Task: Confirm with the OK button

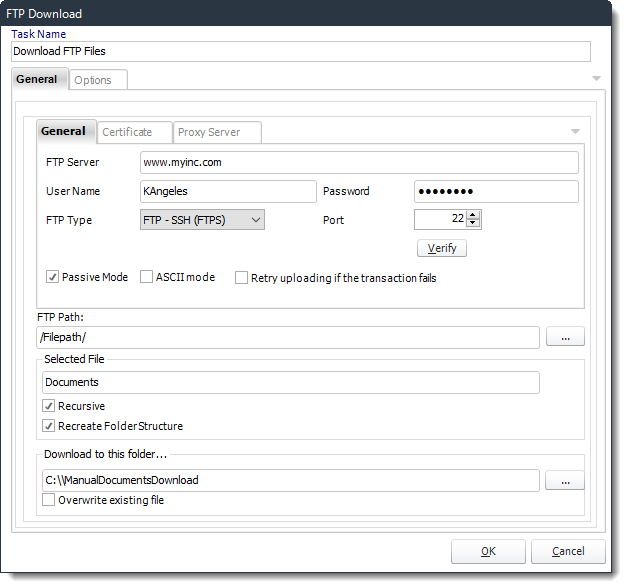Action: coord(488,552)
